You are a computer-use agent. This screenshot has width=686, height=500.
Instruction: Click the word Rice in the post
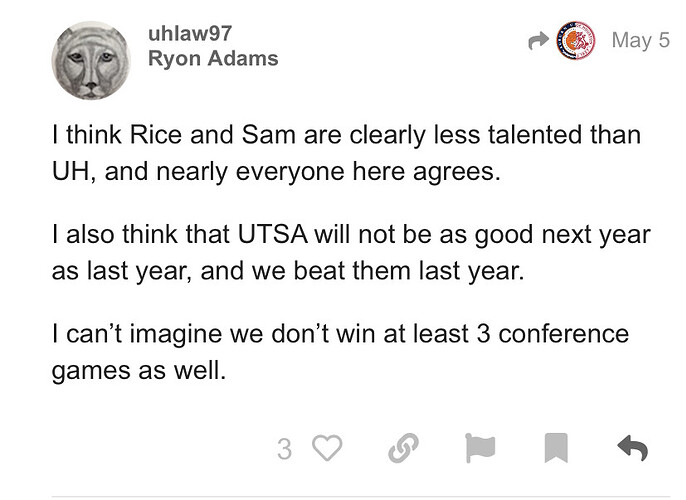click(155, 135)
